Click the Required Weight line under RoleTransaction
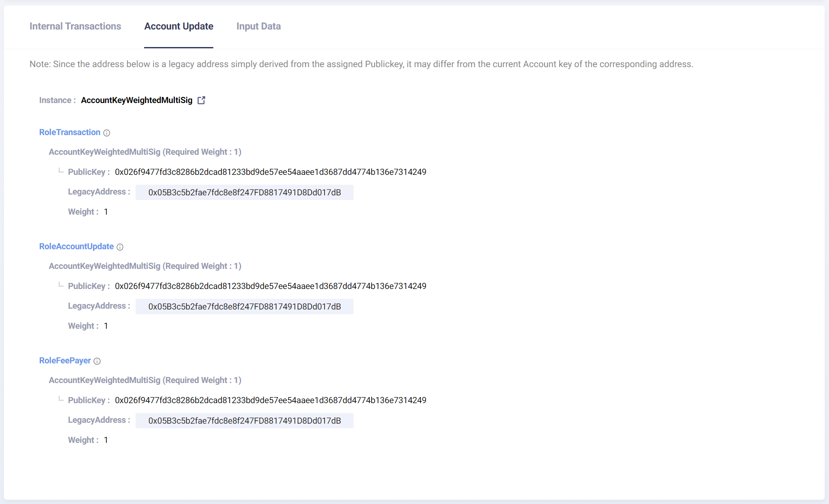Screen dimensions: 829x504 point(145,152)
